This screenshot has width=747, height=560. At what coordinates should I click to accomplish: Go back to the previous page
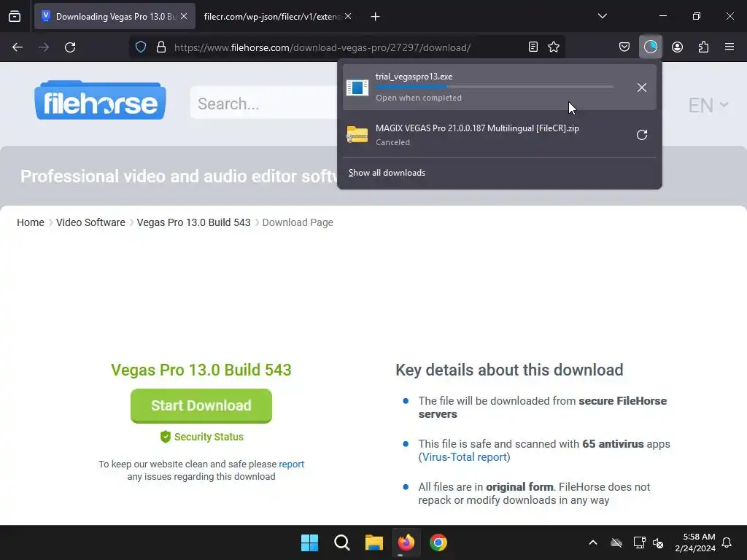tap(18, 47)
